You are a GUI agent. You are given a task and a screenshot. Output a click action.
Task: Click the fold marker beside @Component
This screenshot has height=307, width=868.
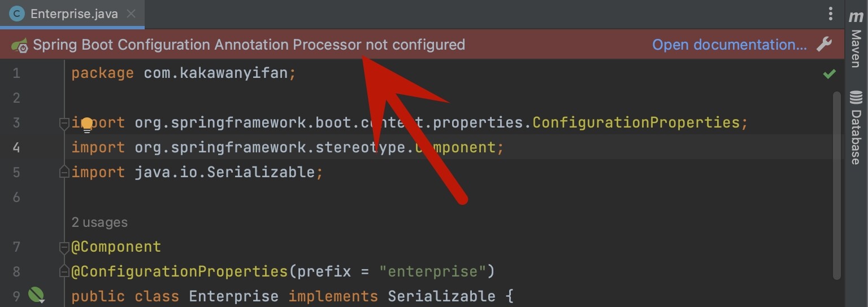64,247
